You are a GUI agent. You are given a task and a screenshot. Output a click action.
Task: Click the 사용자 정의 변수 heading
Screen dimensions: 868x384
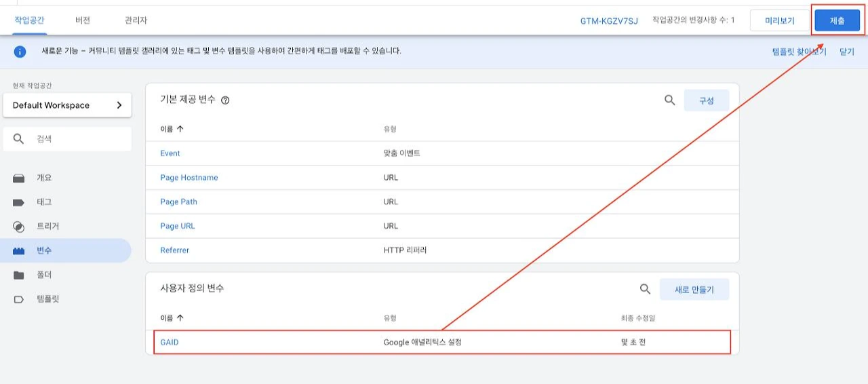[192, 288]
